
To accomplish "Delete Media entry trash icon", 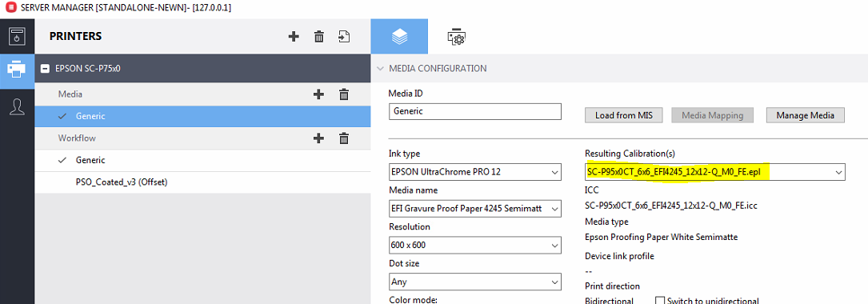I will pyautogui.click(x=344, y=94).
